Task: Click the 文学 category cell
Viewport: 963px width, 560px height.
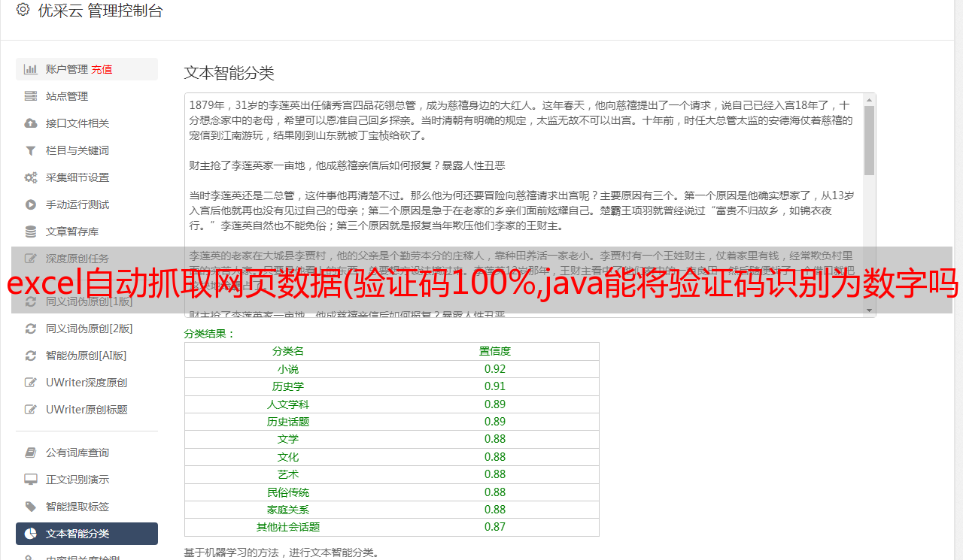Action: click(288, 439)
